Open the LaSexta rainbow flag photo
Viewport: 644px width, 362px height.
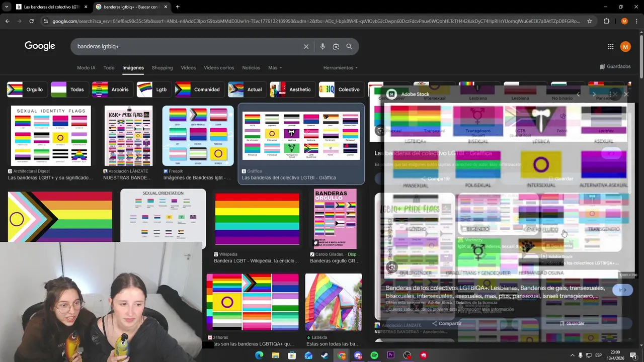coord(334,302)
